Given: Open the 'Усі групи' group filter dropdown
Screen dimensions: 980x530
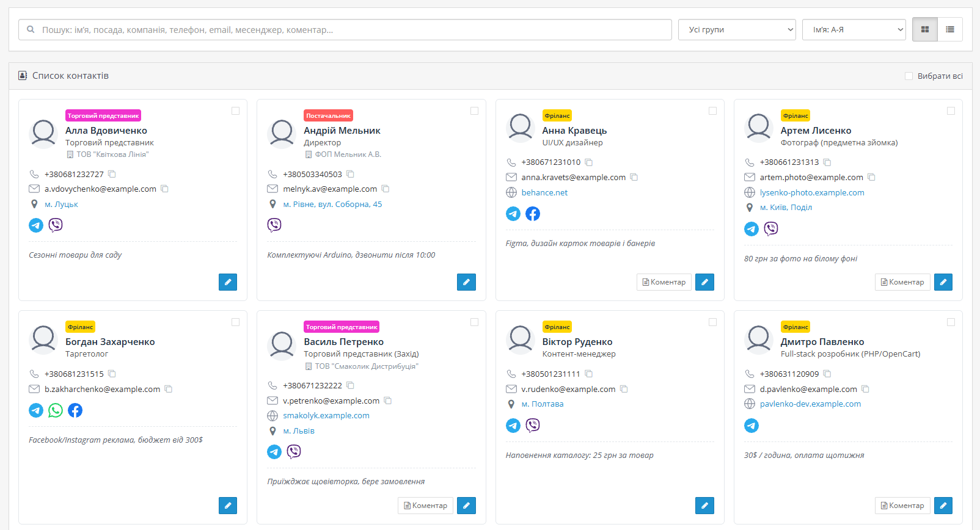Looking at the screenshot, I should pos(737,29).
